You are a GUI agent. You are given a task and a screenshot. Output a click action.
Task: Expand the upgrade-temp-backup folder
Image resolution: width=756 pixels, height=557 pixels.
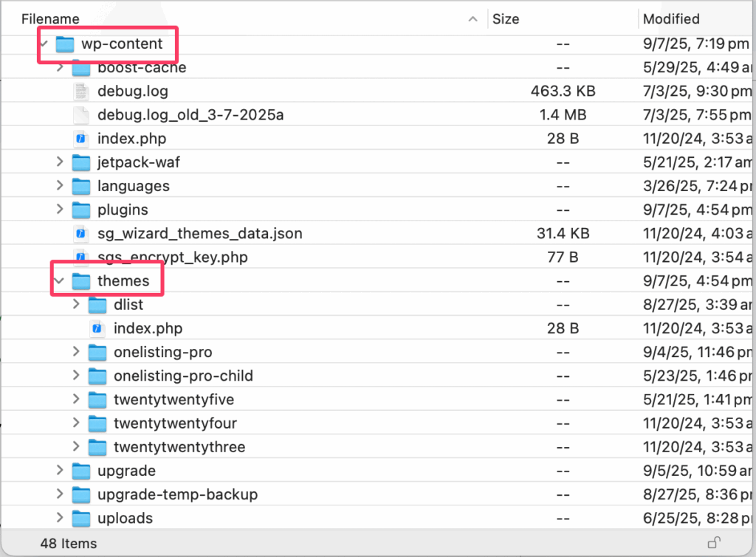click(x=60, y=495)
